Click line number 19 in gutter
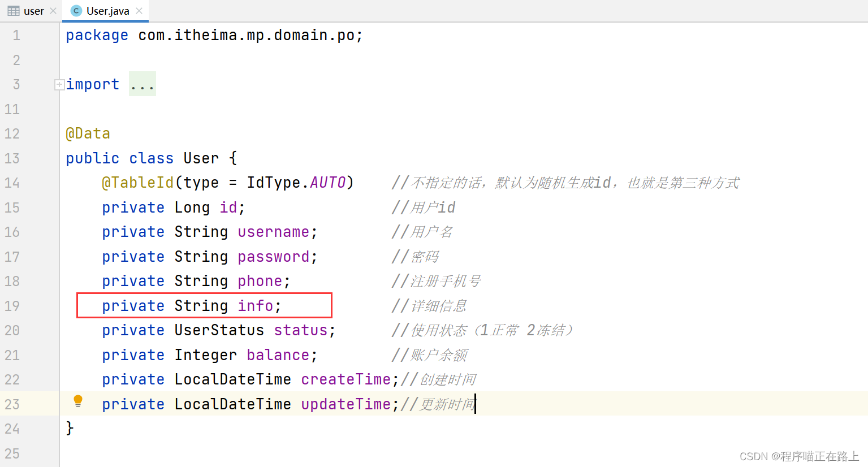868x467 pixels. coord(12,306)
